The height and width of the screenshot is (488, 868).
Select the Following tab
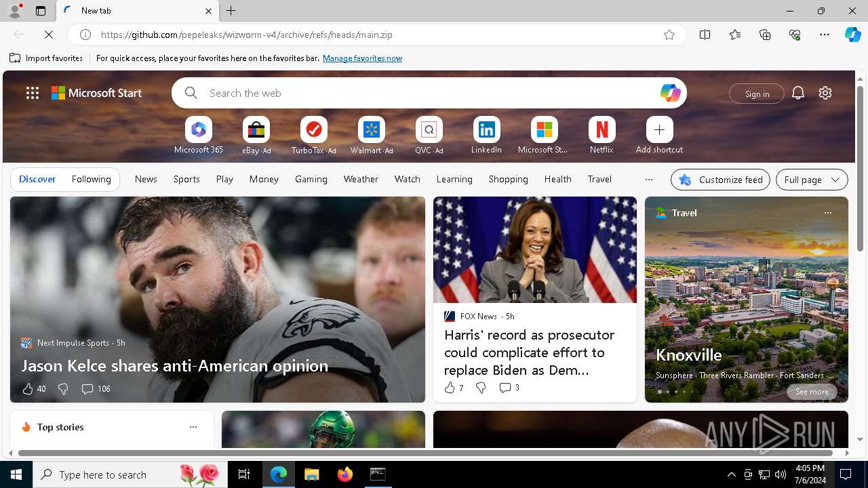coord(91,179)
